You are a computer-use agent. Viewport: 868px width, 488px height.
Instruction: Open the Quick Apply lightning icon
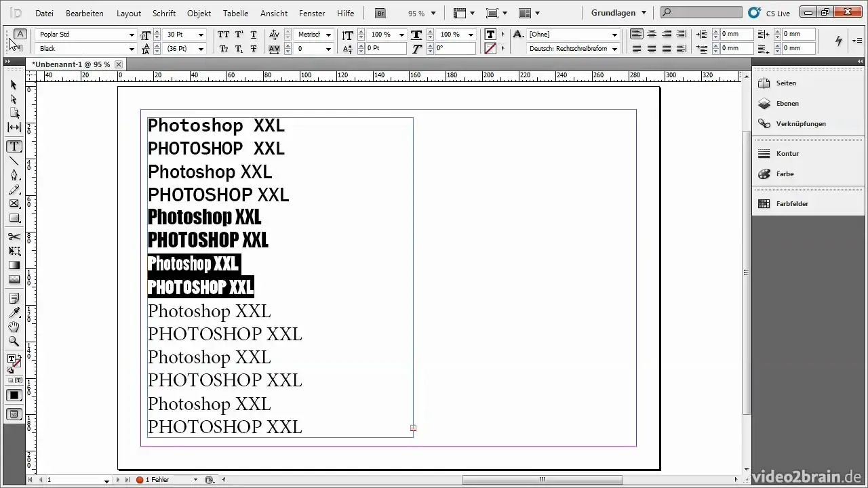[x=839, y=41]
